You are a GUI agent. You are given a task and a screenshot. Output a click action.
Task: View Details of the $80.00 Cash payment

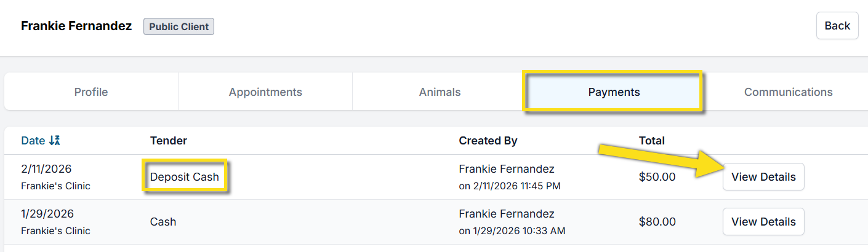pyautogui.click(x=763, y=222)
